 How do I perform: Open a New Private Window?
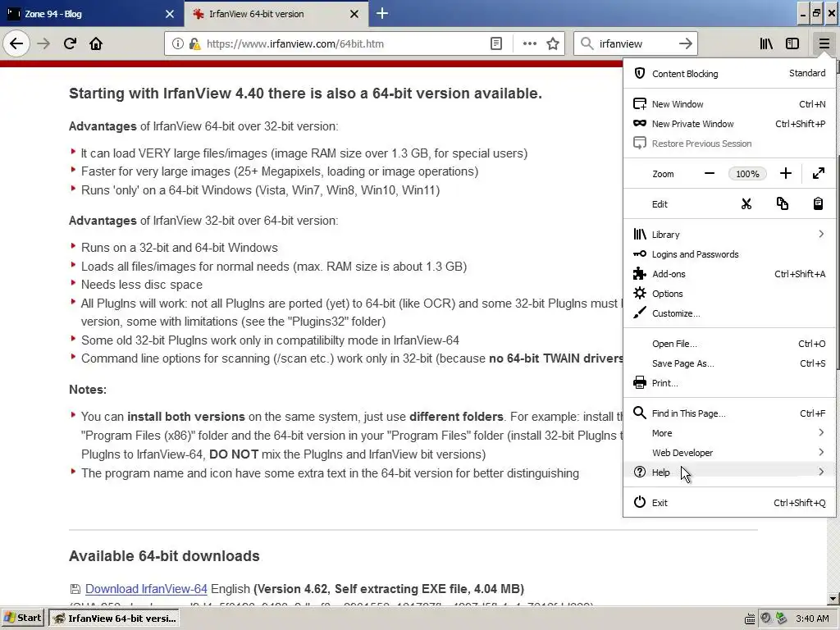point(729,124)
